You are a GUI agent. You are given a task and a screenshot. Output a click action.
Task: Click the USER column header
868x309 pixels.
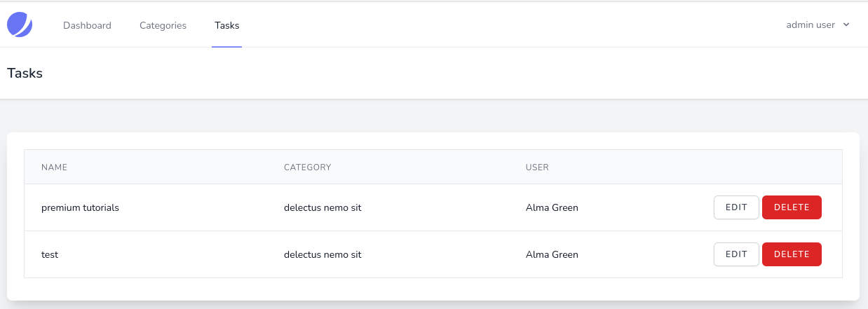tap(537, 167)
